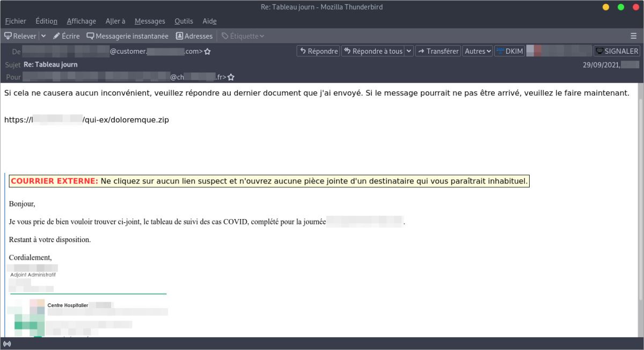Open the Étiquette tag dropdown
Screen dimensions: 644x350
click(243, 36)
